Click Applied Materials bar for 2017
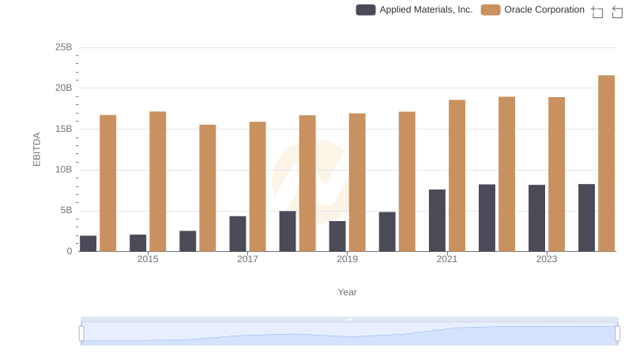The image size is (632, 364). [x=238, y=234]
